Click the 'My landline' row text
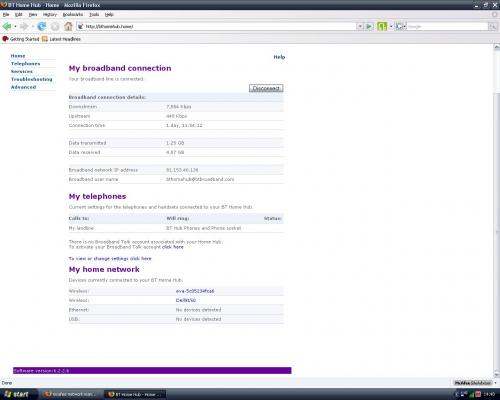 pyautogui.click(x=81, y=228)
